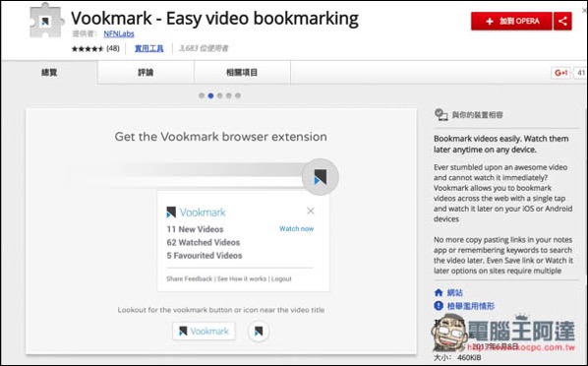Click the 3,683 位使用者 user count
Image resolution: width=588 pixels, height=366 pixels.
tap(204, 48)
